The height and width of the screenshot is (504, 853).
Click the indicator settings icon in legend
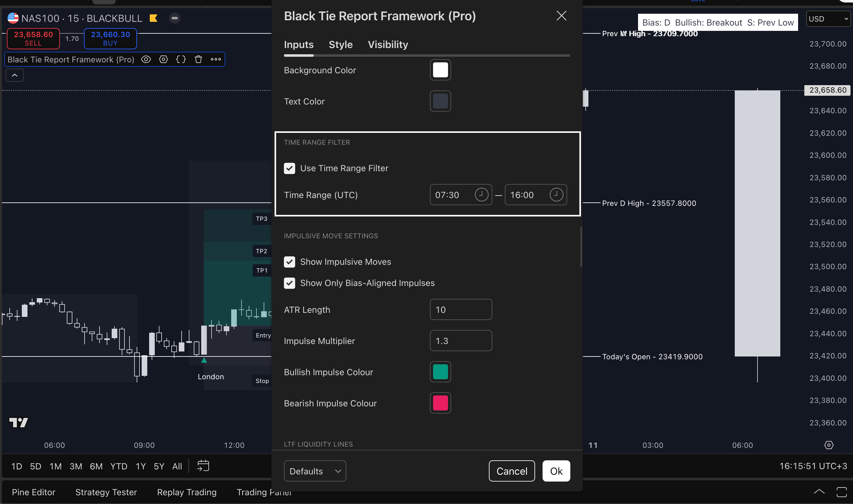coord(163,60)
